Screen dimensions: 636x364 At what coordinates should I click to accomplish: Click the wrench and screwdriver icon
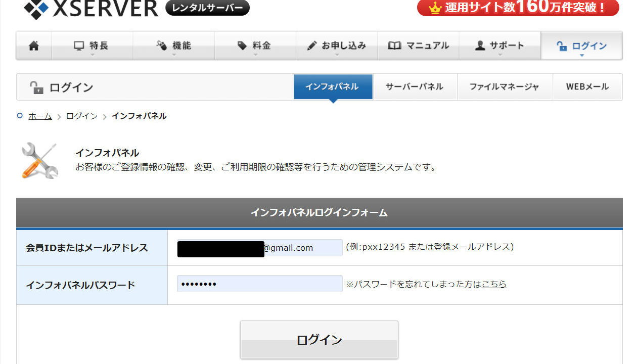click(x=40, y=161)
